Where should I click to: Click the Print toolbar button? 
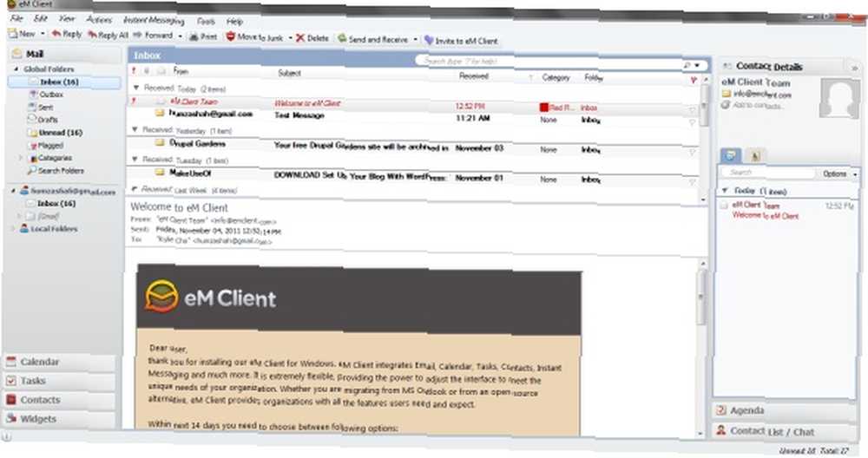pos(203,36)
